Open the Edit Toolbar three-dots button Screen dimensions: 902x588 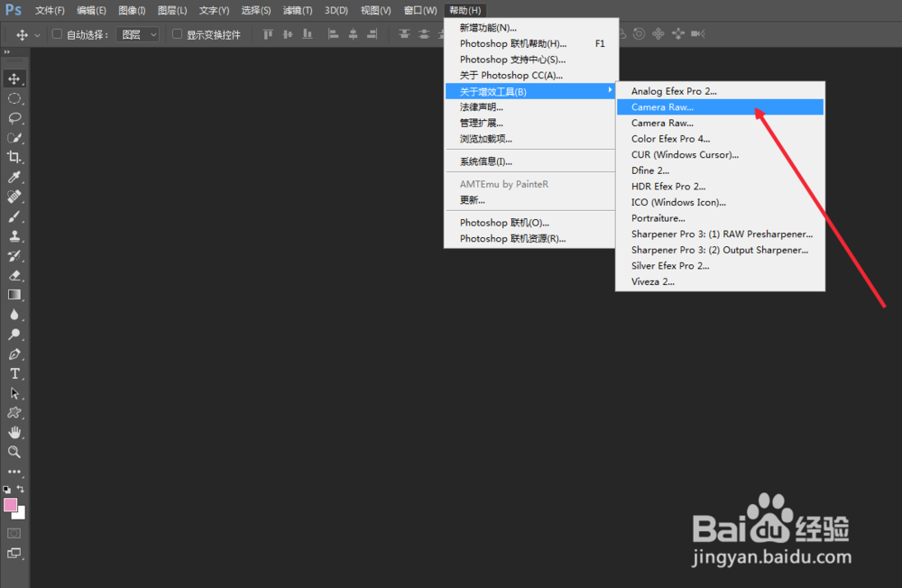coord(14,471)
